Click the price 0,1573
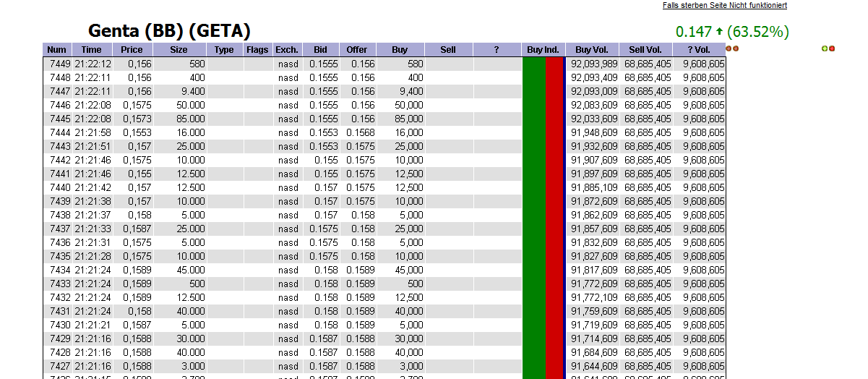Screen dimensions: 868x379 coord(137,119)
